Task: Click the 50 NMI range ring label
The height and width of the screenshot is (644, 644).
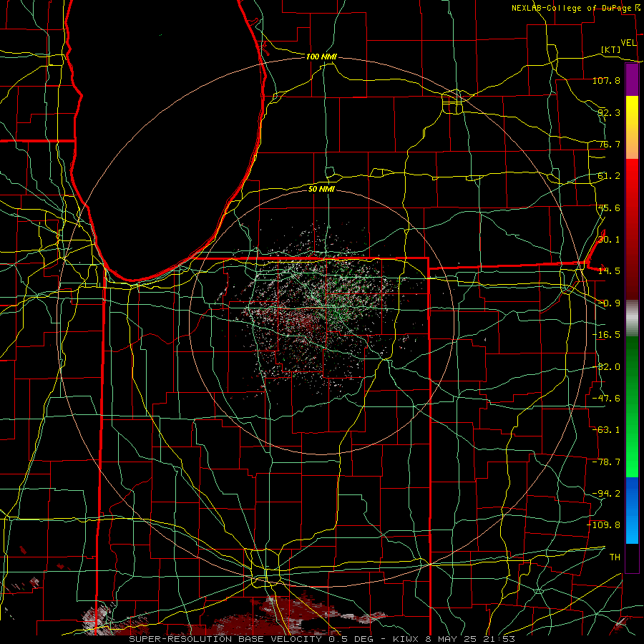Action: [x=321, y=189]
